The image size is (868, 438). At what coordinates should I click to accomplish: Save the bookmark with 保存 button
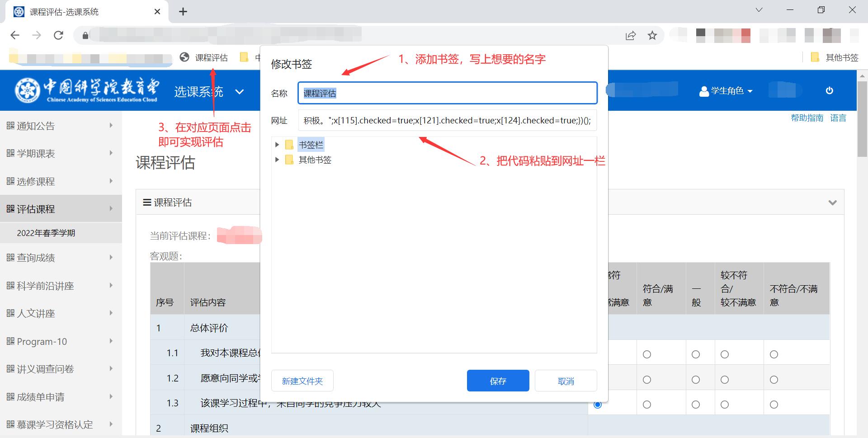pyautogui.click(x=497, y=380)
